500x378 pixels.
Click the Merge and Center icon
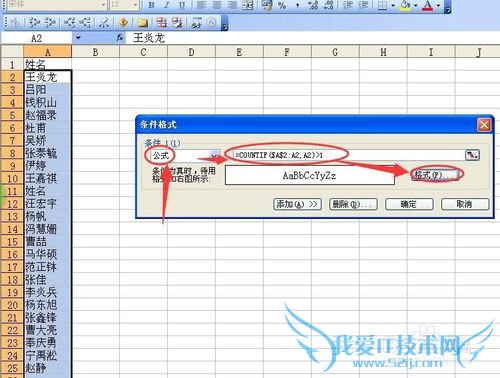pos(247,5)
